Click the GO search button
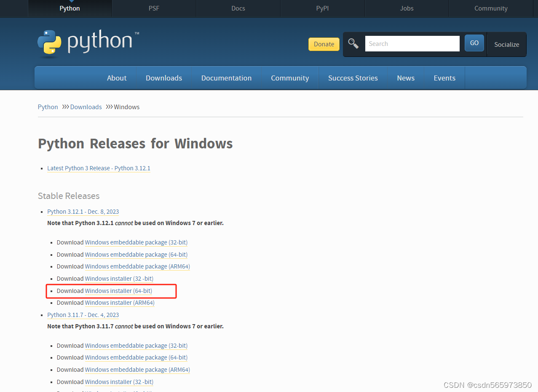538x392 pixels. [474, 43]
